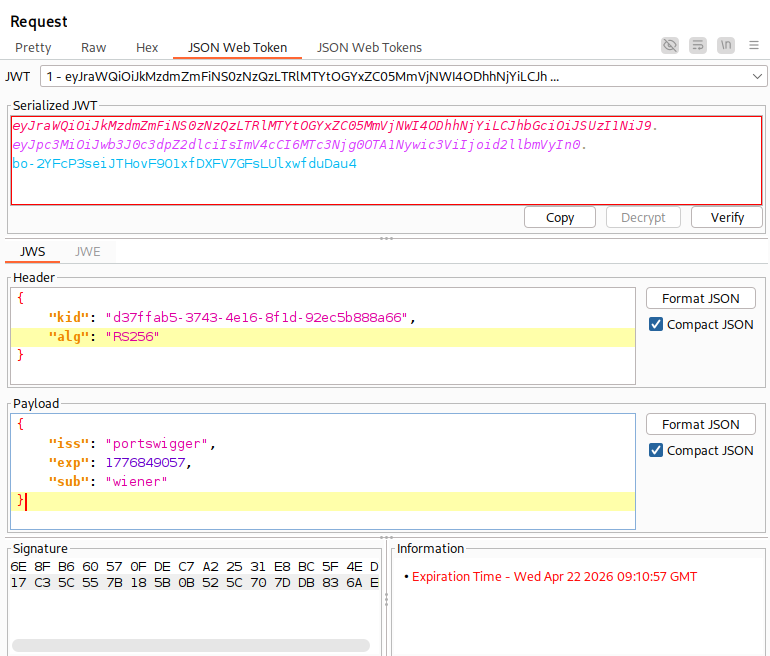Select the JWS tab
Viewport: 770px width, 656px height.
tap(32, 252)
